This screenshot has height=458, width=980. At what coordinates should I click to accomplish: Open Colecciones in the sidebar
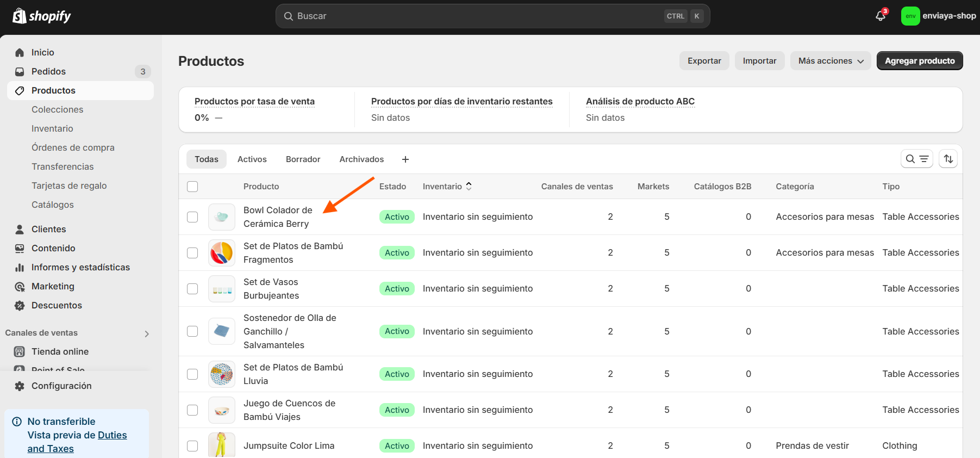coord(58,109)
